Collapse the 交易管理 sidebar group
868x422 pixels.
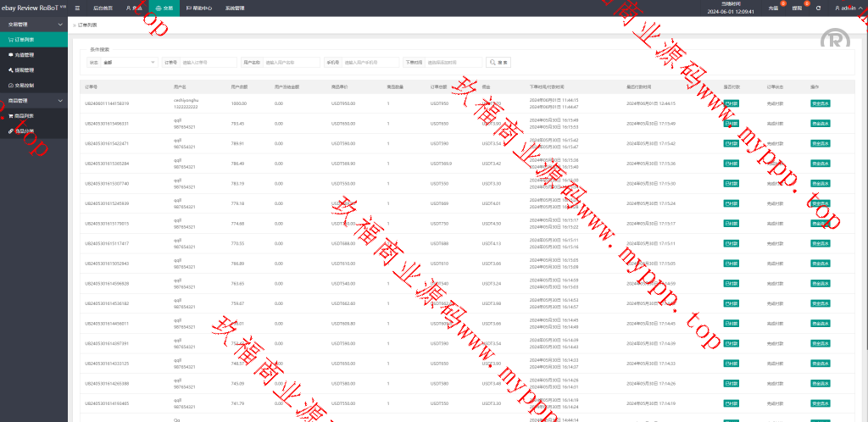[34, 25]
